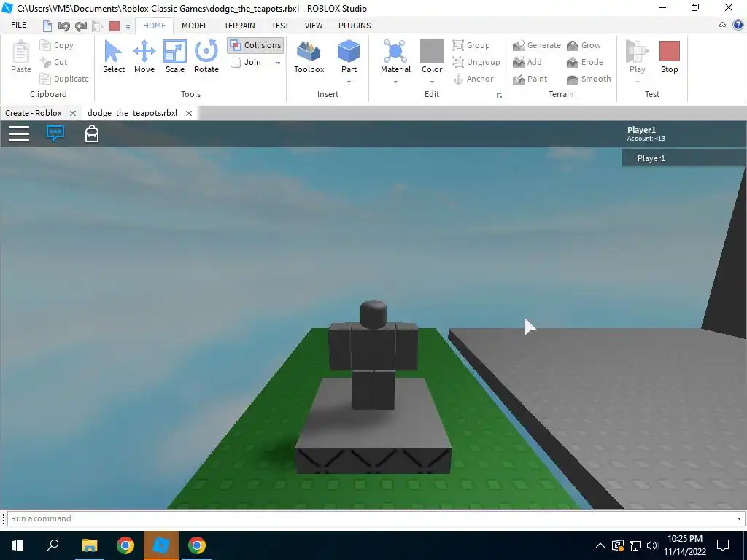Redo the last action
The height and width of the screenshot is (560, 747).
[x=81, y=26]
